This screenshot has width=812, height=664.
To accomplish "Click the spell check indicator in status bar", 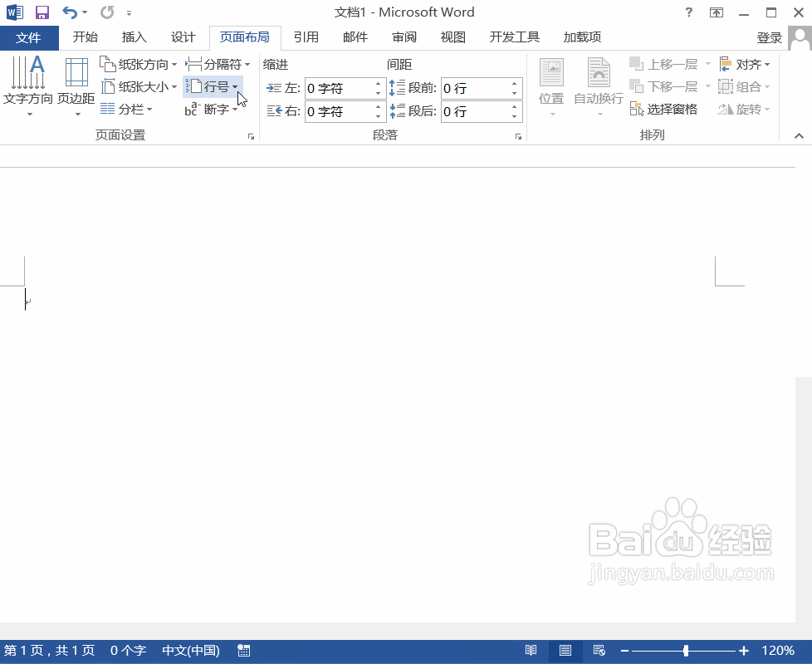I will point(243,651).
